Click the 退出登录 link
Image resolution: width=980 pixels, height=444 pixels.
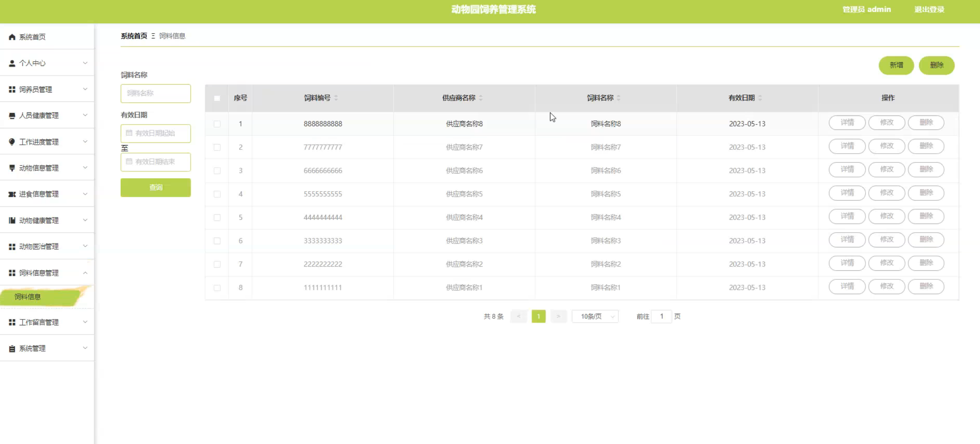(x=929, y=9)
